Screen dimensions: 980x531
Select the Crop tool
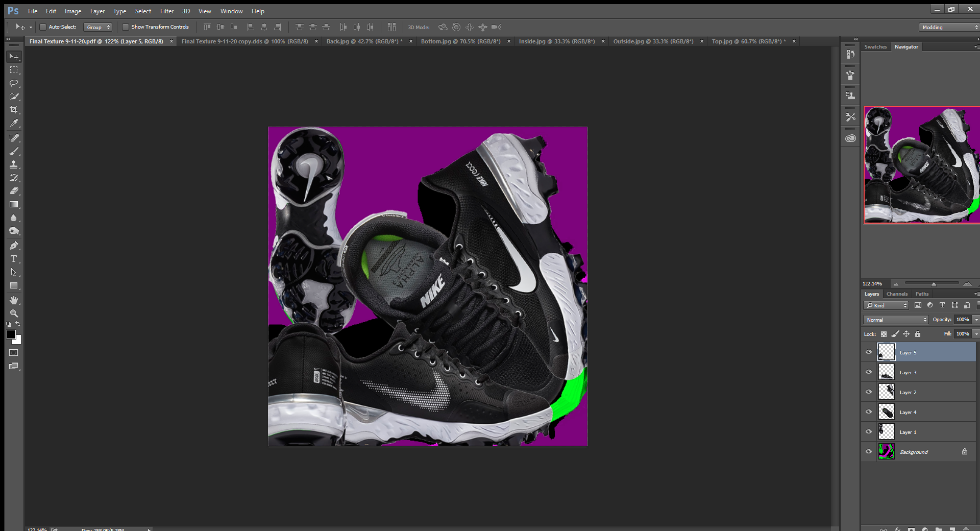pos(14,110)
